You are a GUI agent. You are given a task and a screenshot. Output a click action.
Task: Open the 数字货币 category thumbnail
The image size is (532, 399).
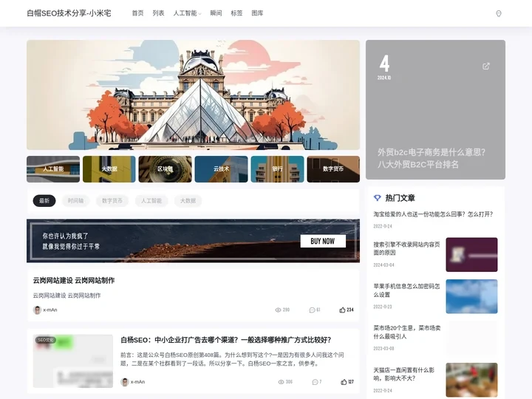pyautogui.click(x=333, y=169)
